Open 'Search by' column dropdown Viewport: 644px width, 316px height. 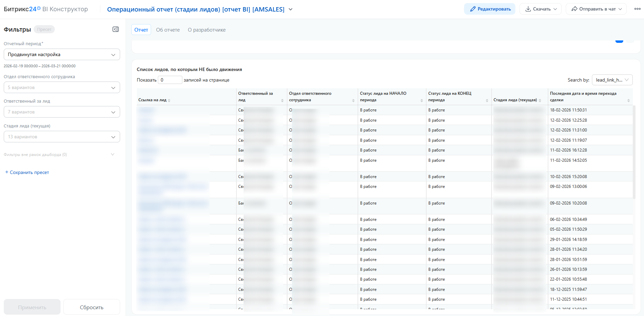[612, 80]
